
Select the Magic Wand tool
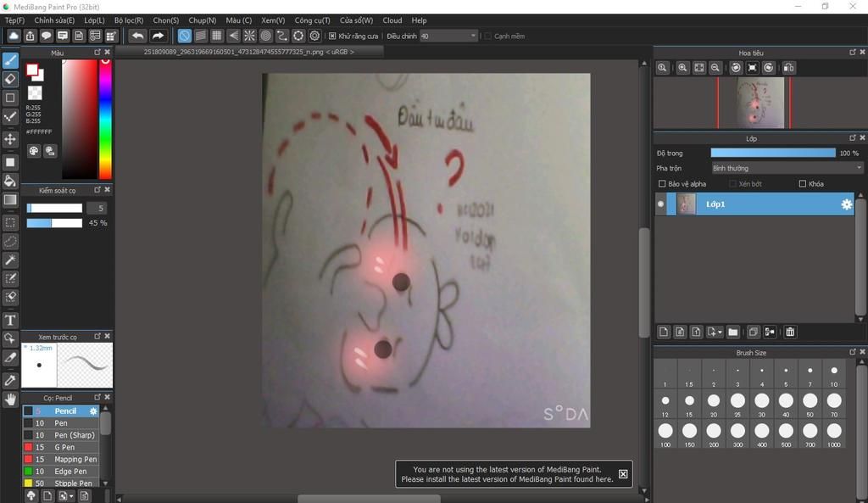tap(10, 260)
